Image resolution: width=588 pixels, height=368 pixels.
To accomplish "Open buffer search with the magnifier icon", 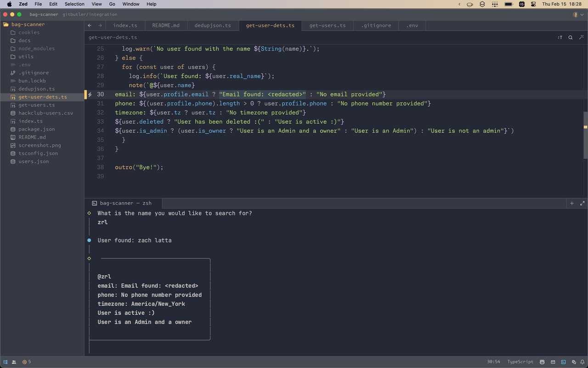I will (x=571, y=37).
